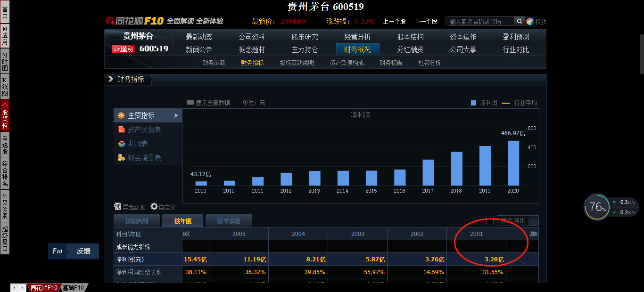Toggle the 显示同比 checkbox

point(490,220)
